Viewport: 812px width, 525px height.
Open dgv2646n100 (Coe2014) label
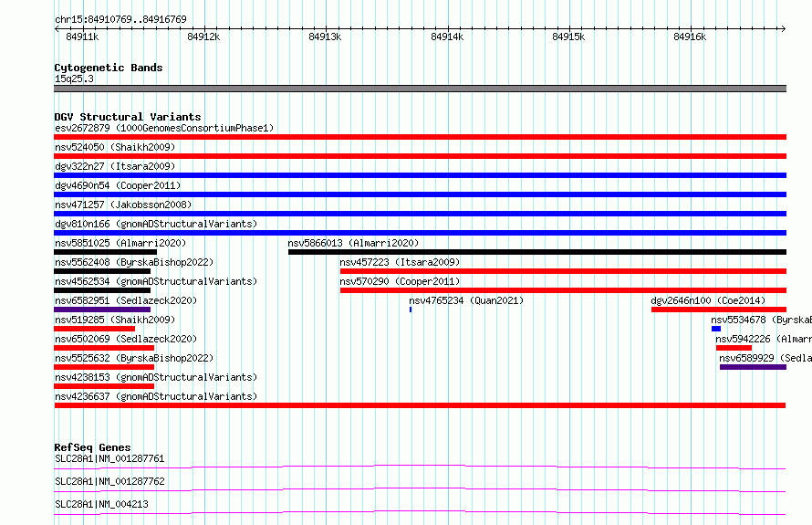pyautogui.click(x=708, y=300)
